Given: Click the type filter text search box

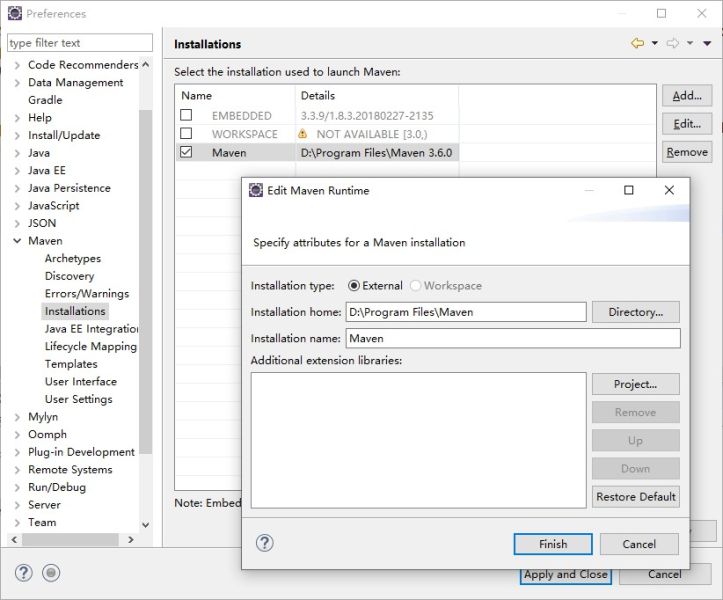Looking at the screenshot, I should tap(79, 43).
